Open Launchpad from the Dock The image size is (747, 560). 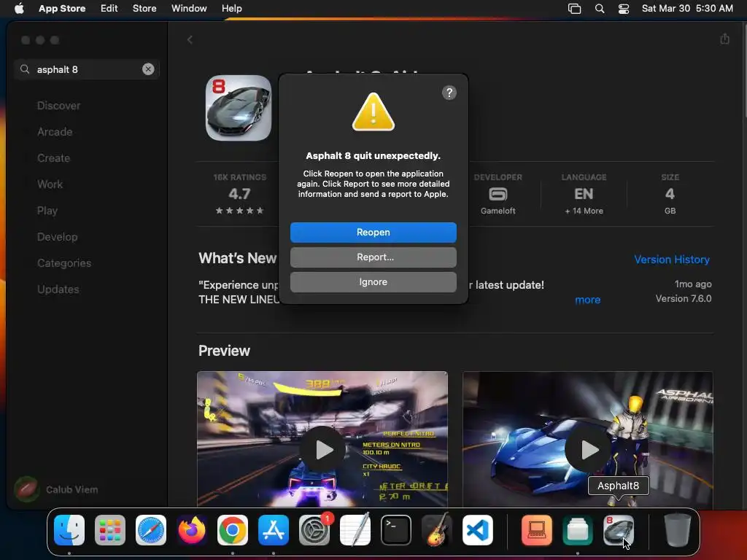click(110, 530)
